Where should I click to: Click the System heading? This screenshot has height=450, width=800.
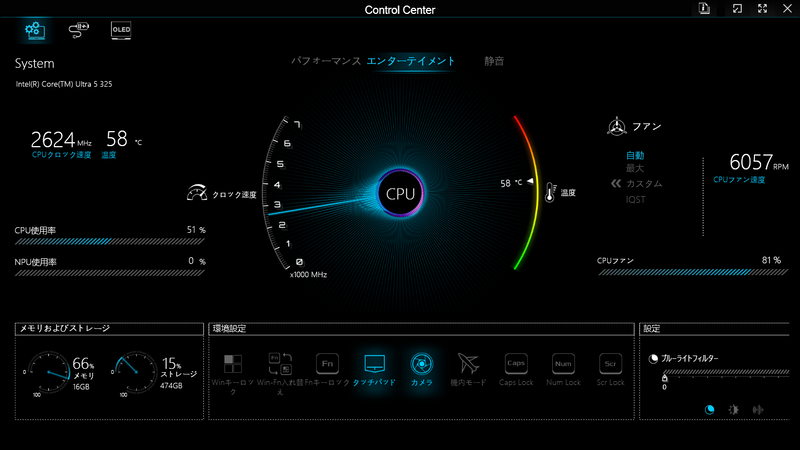(34, 63)
